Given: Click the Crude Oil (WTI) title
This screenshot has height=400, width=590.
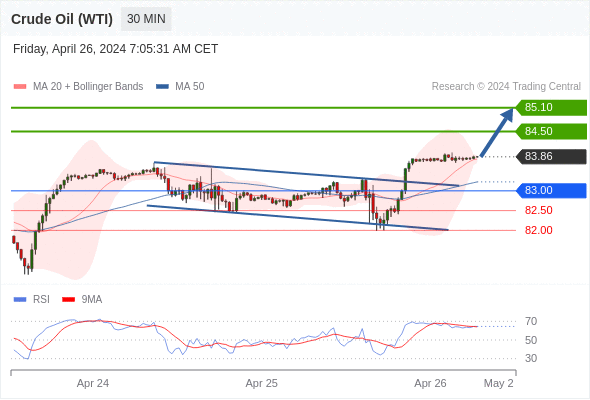Looking at the screenshot, I should 62,19.
